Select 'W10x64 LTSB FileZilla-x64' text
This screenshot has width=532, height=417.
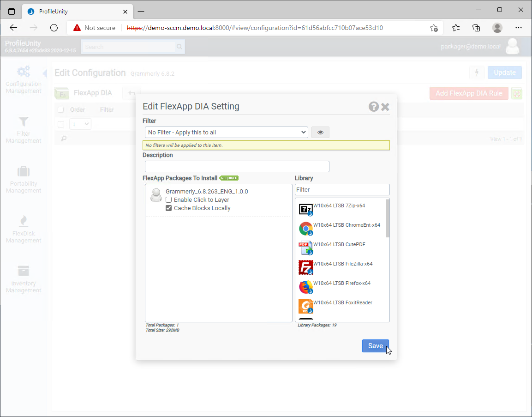click(x=343, y=264)
